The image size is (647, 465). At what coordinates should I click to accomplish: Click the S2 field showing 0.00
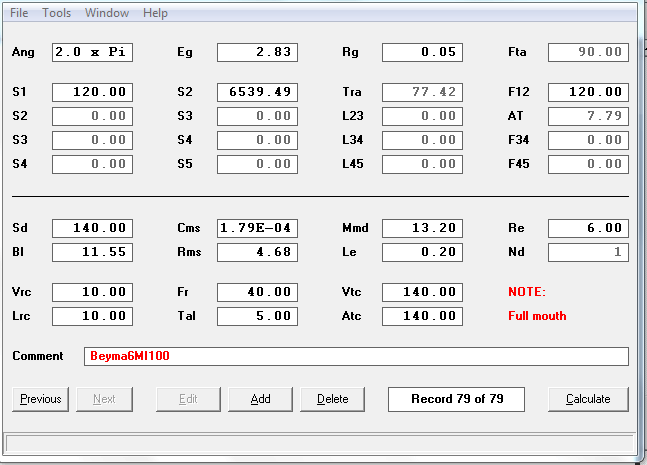pos(92,116)
